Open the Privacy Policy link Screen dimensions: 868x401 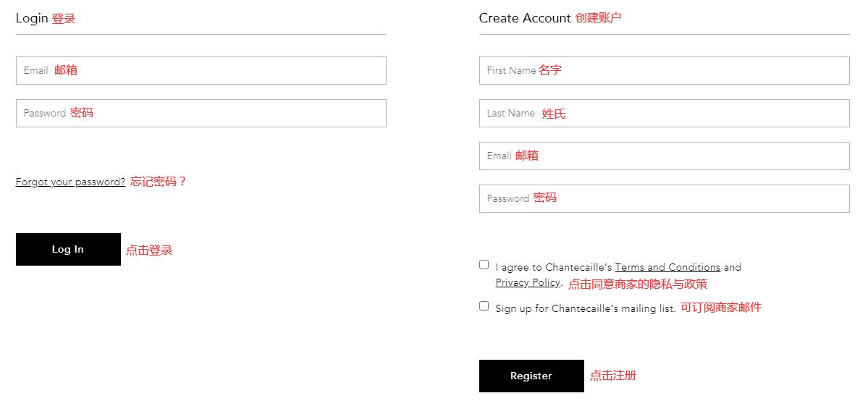coord(528,282)
